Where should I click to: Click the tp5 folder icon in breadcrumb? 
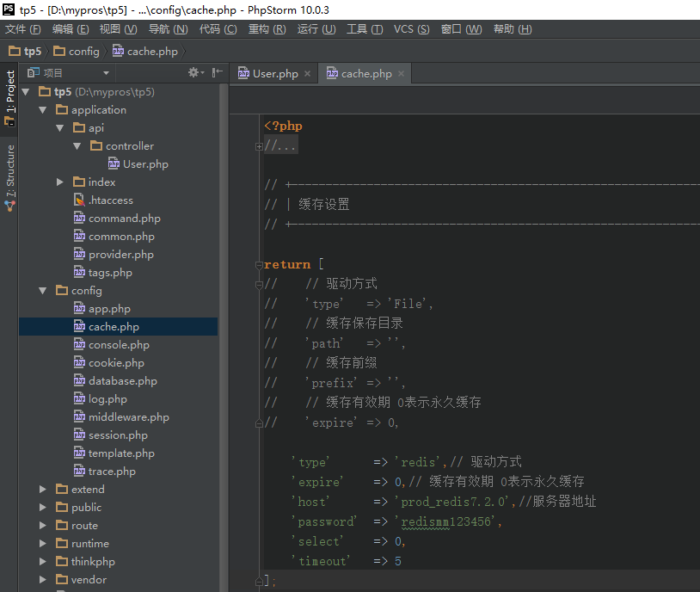coord(15,51)
